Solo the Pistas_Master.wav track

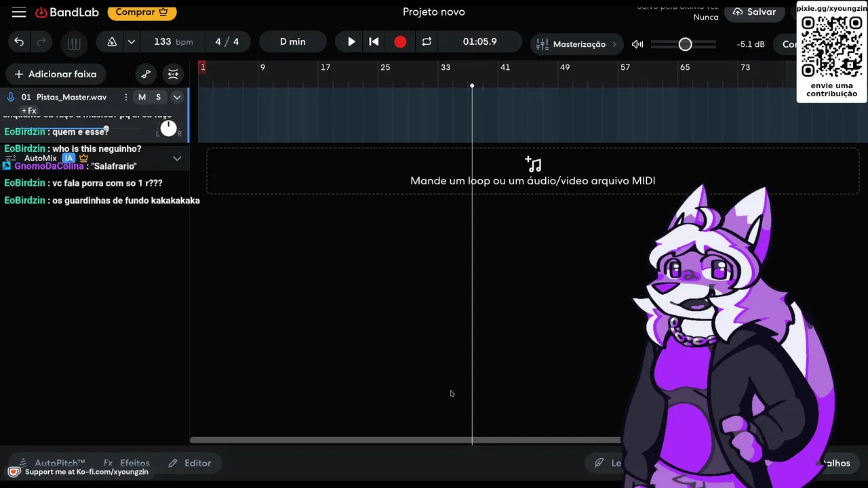pos(158,97)
